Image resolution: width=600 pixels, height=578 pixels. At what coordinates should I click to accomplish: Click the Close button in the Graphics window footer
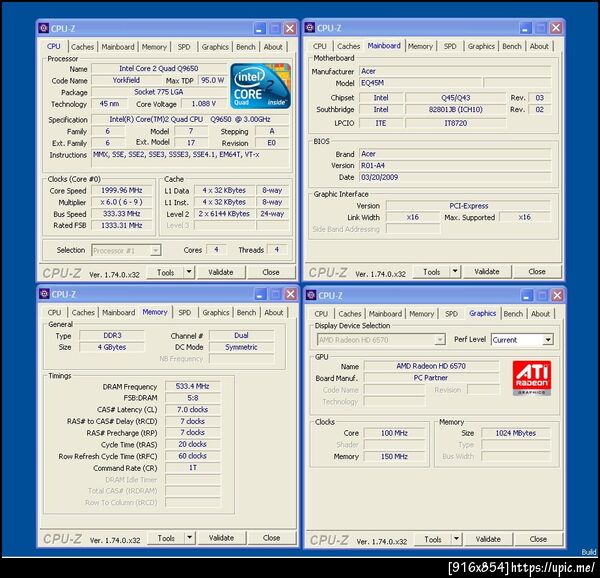tap(538, 539)
